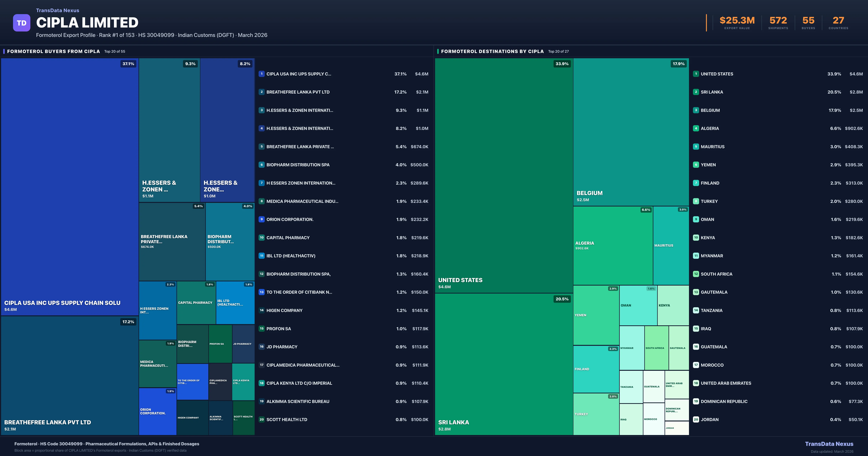Click rank 18 badge beside UNITED ARAB EMIRATES

click(696, 383)
